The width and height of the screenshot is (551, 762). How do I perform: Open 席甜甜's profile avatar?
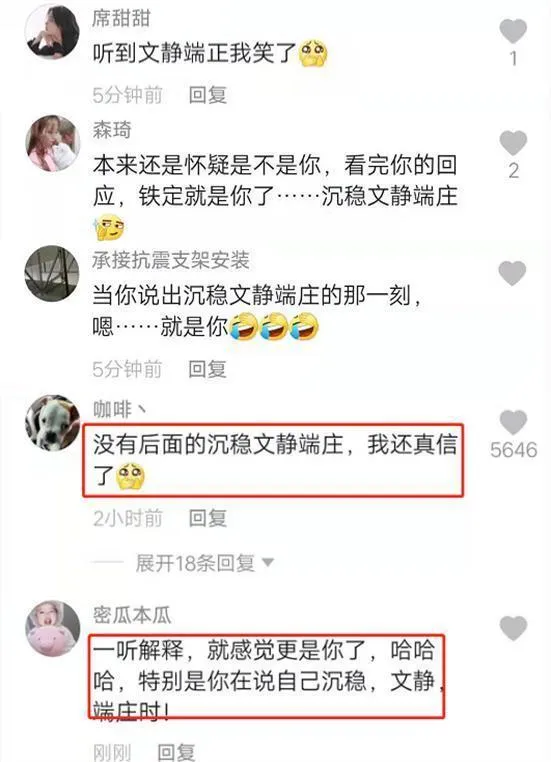(x=52, y=32)
